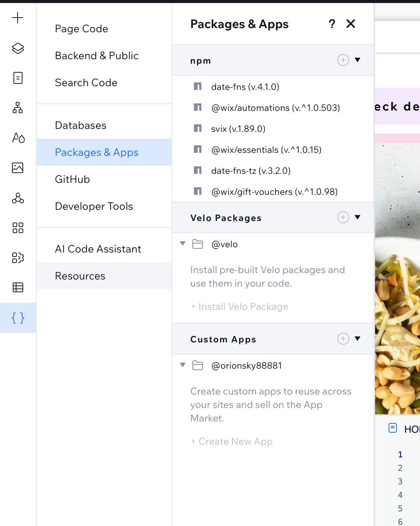The width and height of the screenshot is (420, 526).
Task: Select @wix/automations package
Action: coord(273,108)
